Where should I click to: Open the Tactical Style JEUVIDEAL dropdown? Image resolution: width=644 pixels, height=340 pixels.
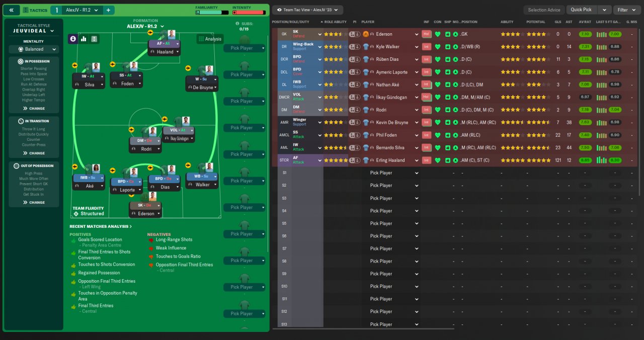coord(33,31)
